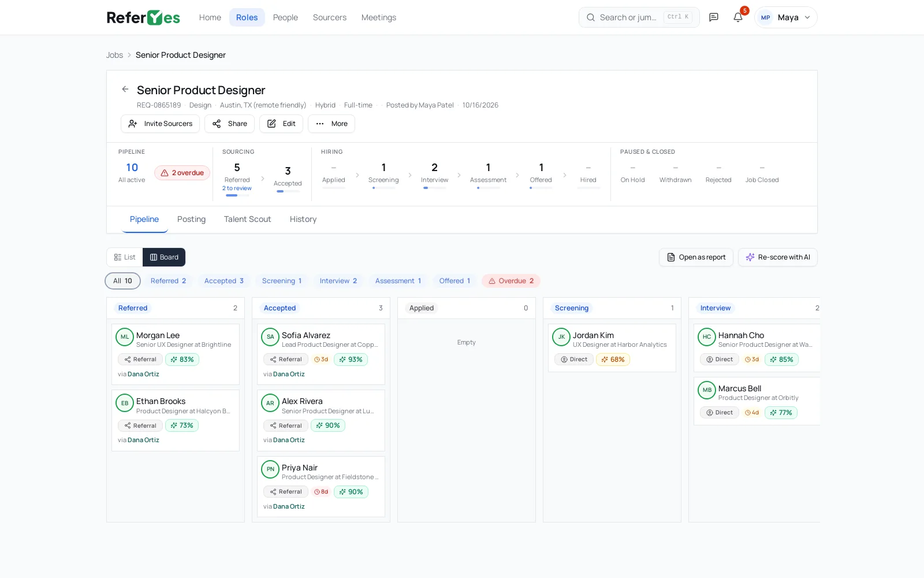Click the Share button
The image size is (924, 578).
[x=229, y=124]
